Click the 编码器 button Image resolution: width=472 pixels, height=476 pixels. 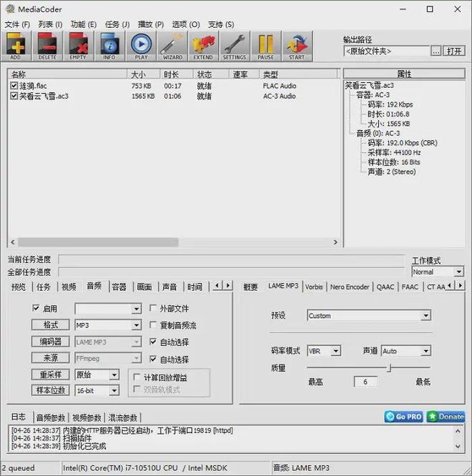tap(51, 342)
